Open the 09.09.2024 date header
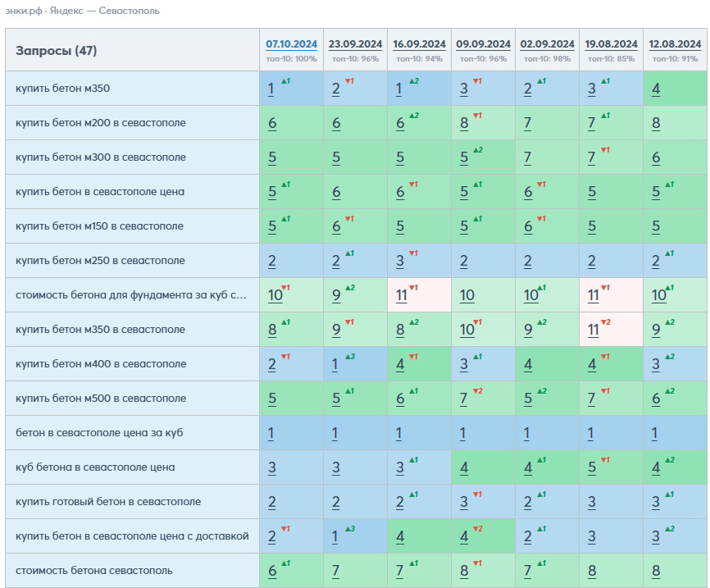710x588 pixels. click(x=483, y=44)
